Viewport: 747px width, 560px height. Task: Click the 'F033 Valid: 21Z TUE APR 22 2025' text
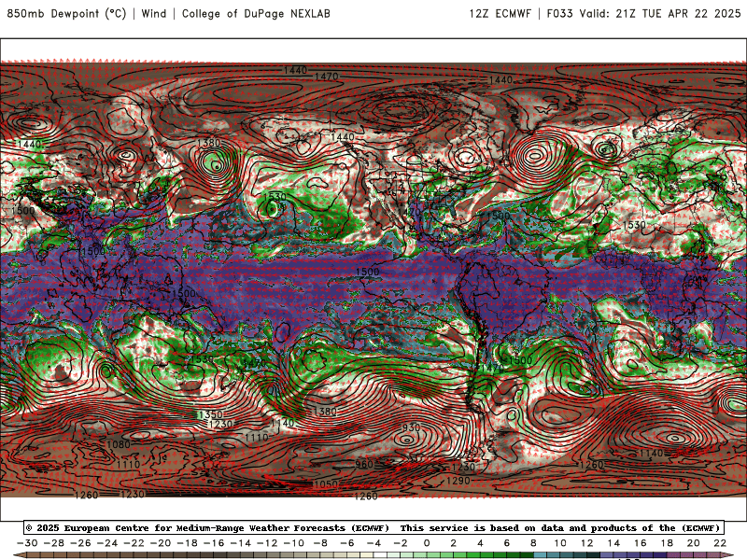coord(643,13)
